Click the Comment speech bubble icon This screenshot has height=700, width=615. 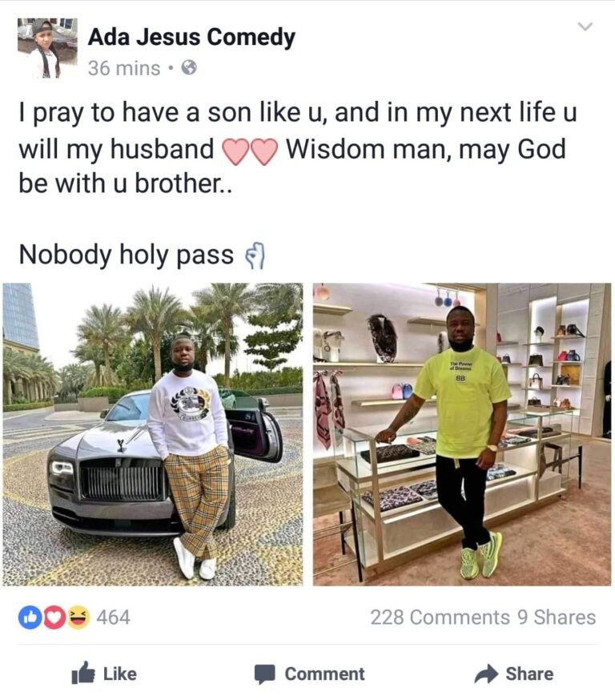[264, 674]
